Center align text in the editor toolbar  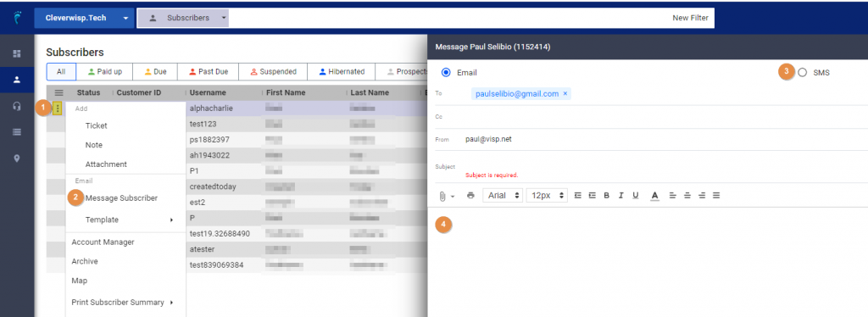pyautogui.click(x=687, y=195)
